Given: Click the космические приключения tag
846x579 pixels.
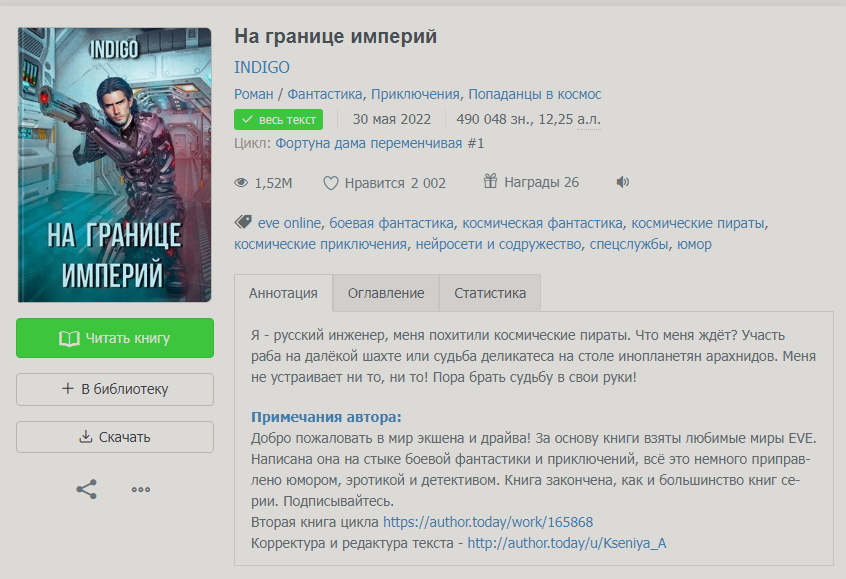Looking at the screenshot, I should [x=320, y=244].
